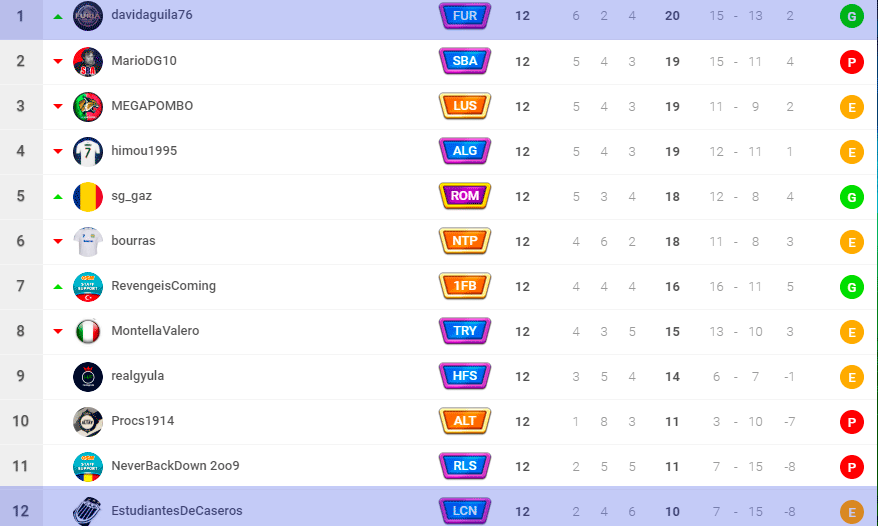
Task: Click the Procs1914 player name
Action: point(143,421)
